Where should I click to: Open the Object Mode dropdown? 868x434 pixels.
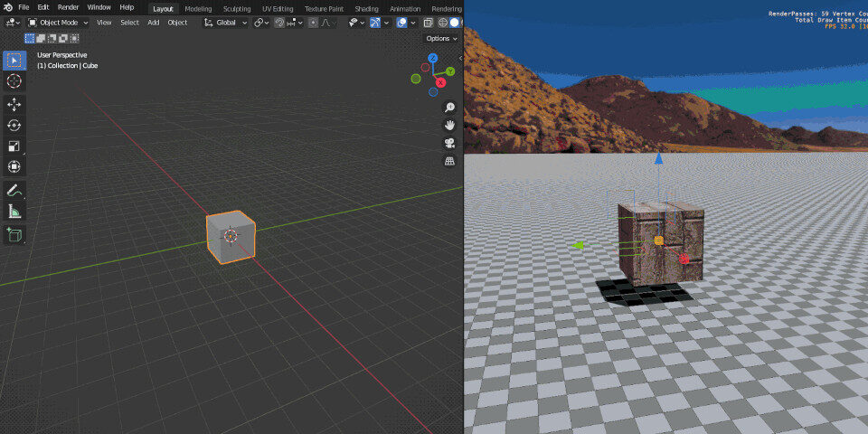click(58, 23)
